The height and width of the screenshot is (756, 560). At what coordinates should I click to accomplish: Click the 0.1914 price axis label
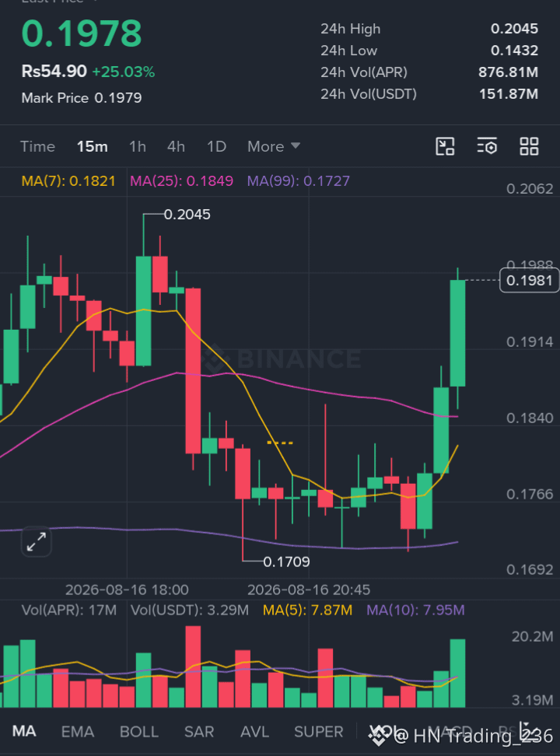pyautogui.click(x=530, y=342)
